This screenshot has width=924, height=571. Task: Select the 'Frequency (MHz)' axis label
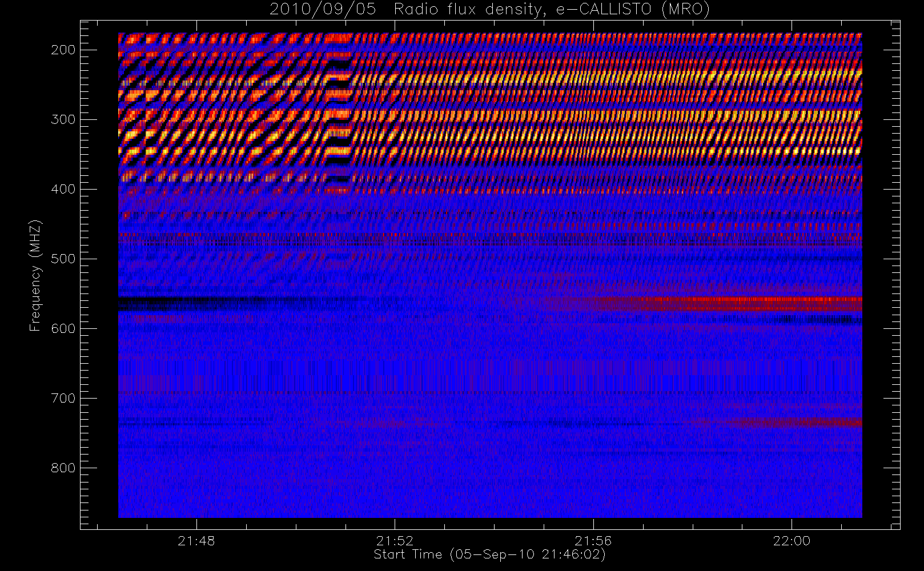[x=35, y=275]
